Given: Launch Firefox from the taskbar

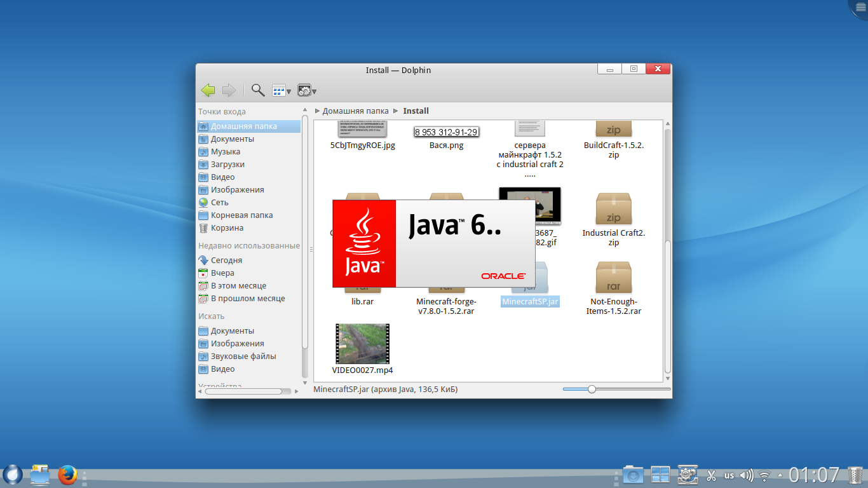Looking at the screenshot, I should pyautogui.click(x=67, y=475).
